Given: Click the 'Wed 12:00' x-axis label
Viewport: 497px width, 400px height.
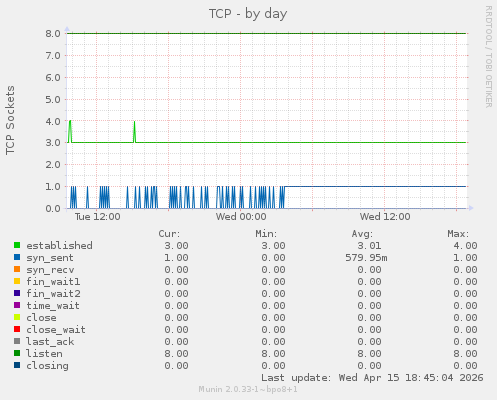Looking at the screenshot, I should (x=385, y=217).
